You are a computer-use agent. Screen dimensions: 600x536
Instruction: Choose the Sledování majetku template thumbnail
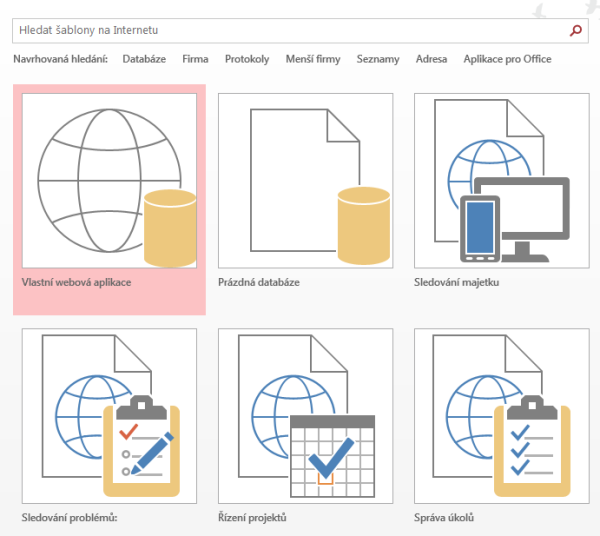tap(502, 181)
